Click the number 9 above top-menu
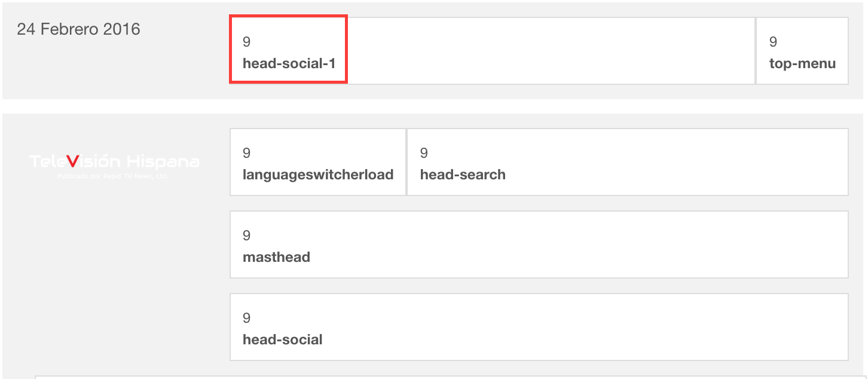 tap(773, 42)
